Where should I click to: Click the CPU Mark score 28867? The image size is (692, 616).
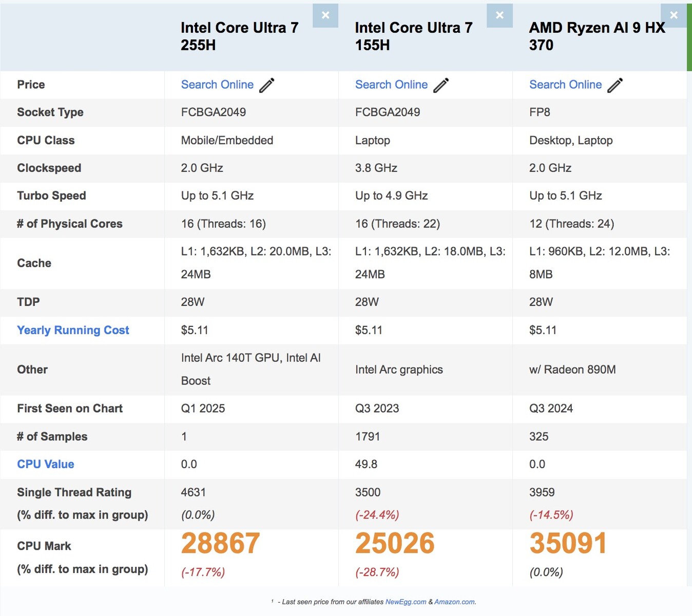pos(220,543)
